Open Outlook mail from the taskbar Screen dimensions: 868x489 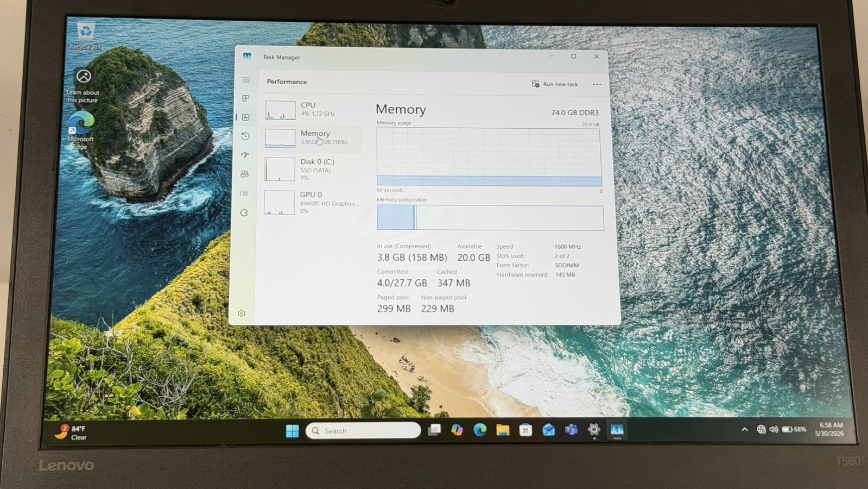(548, 430)
